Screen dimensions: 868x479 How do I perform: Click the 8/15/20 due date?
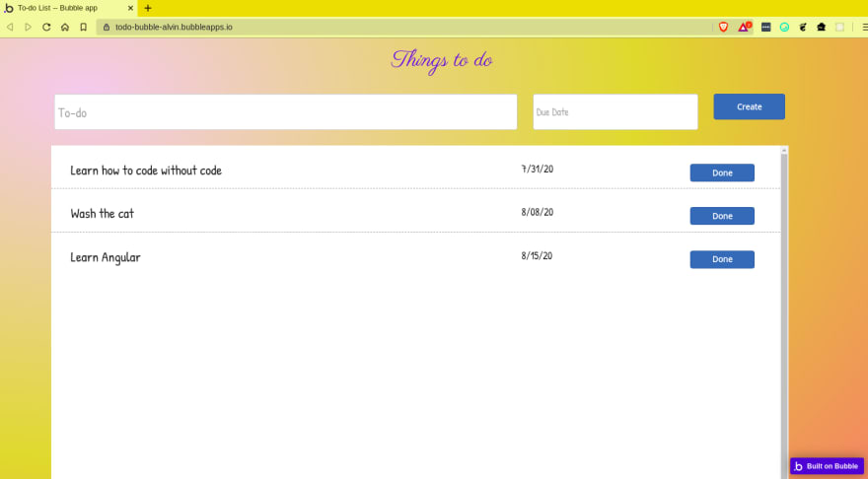pyautogui.click(x=537, y=255)
